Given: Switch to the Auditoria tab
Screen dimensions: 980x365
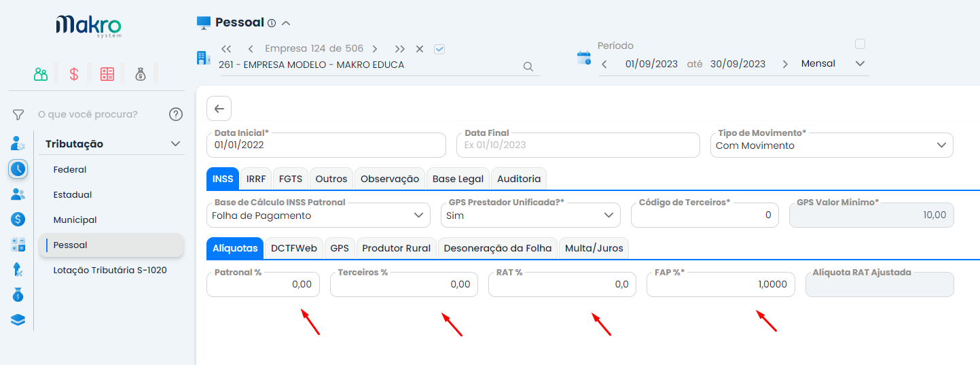Looking at the screenshot, I should (x=519, y=179).
